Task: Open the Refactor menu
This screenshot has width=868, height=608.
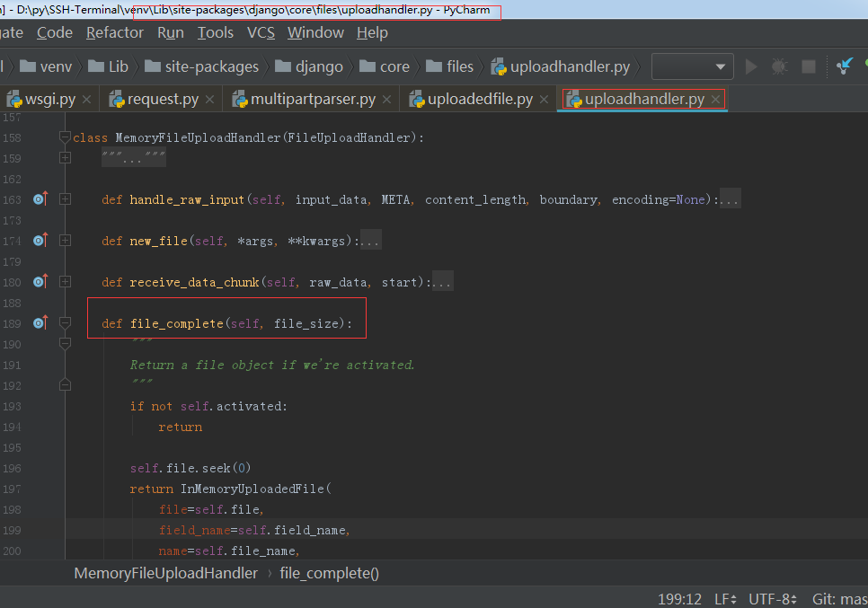Action: (x=115, y=33)
